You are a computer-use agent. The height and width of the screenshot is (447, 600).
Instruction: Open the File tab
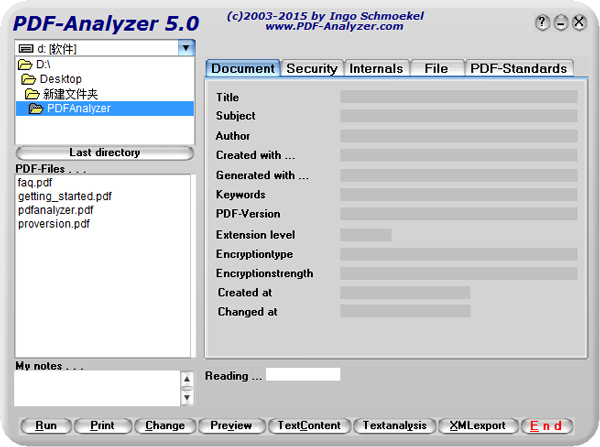pos(436,69)
